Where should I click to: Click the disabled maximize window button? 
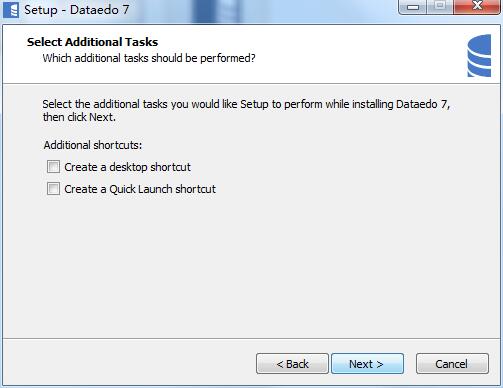click(440, 6)
